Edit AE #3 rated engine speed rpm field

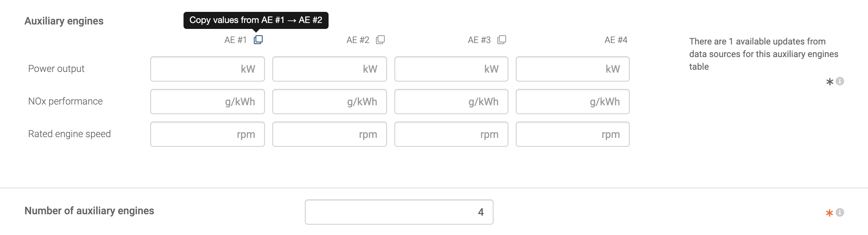tap(451, 134)
